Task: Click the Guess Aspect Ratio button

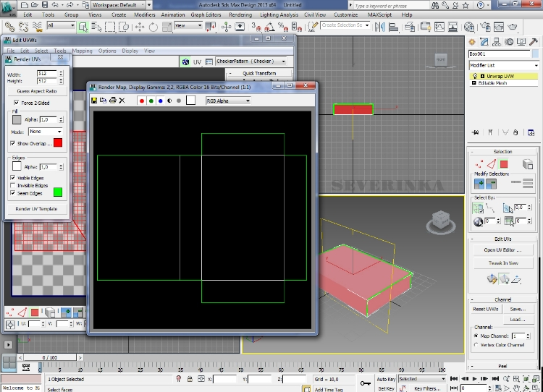Action: click(x=37, y=91)
